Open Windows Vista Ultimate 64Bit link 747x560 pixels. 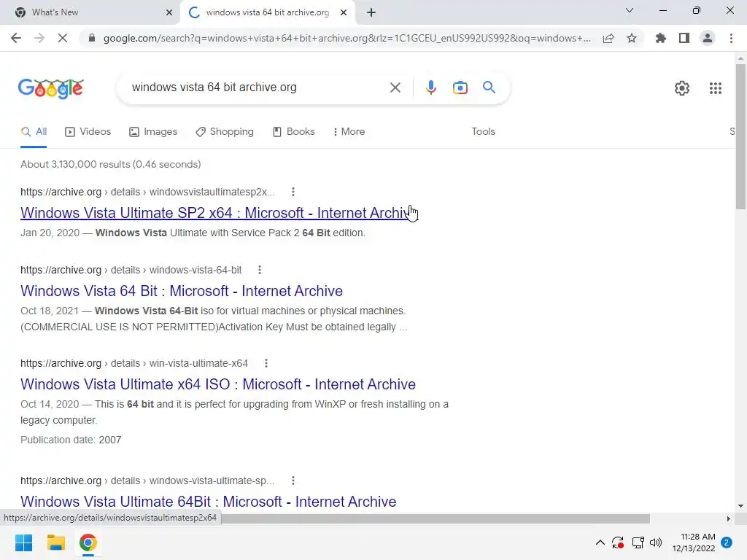click(x=208, y=502)
